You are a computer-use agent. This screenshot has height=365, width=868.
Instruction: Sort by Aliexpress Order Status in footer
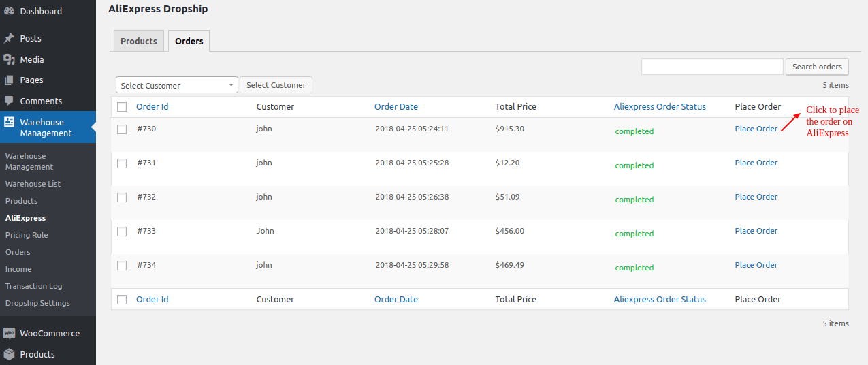coord(660,300)
